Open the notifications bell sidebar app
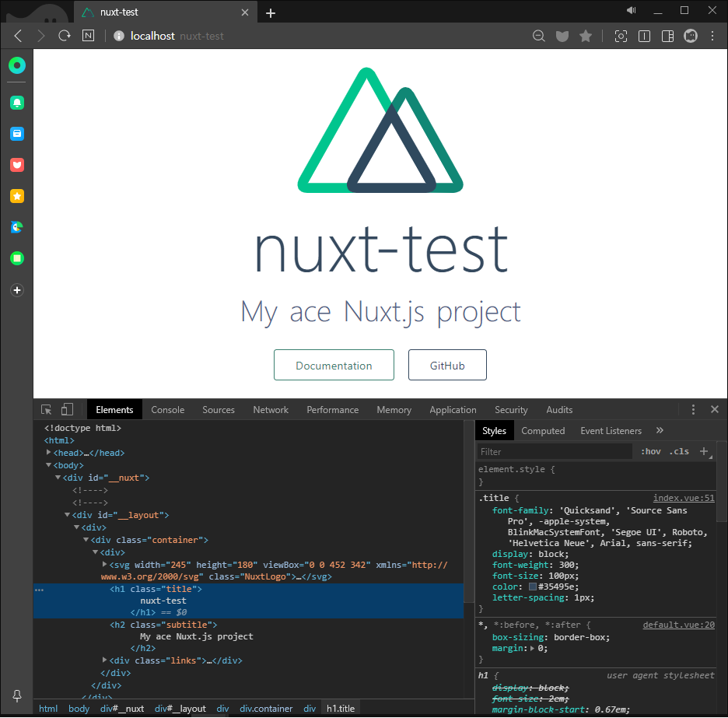 click(x=17, y=103)
